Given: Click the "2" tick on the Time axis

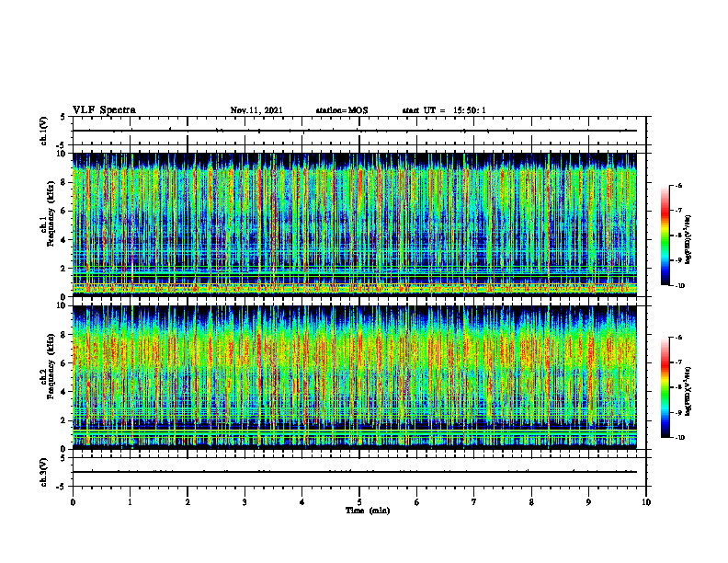Looking at the screenshot, I should 188,502.
